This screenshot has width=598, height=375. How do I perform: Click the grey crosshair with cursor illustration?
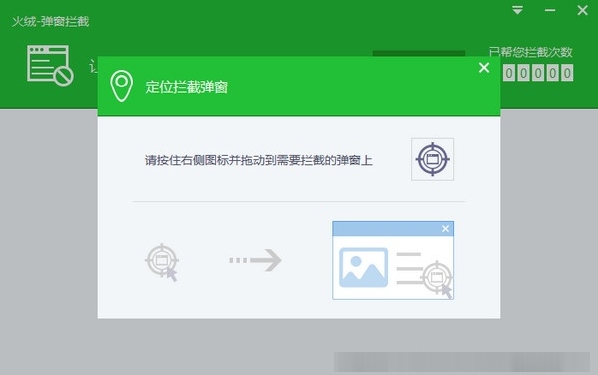click(x=162, y=262)
